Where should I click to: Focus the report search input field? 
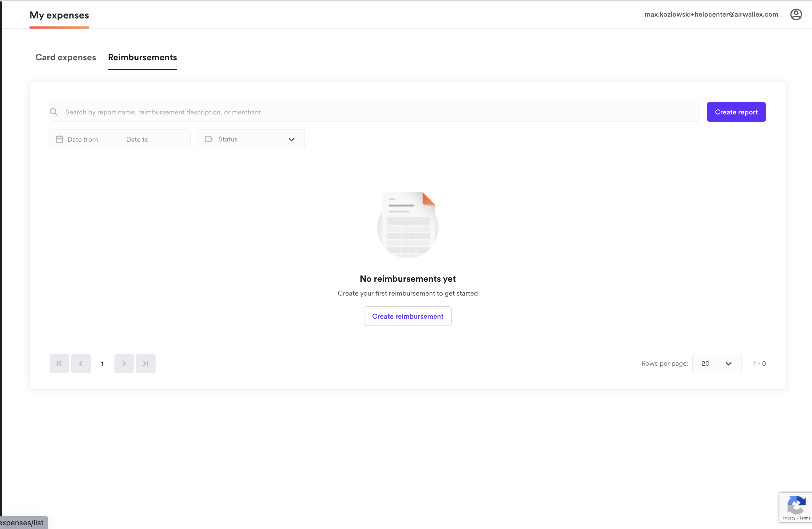[x=374, y=112]
